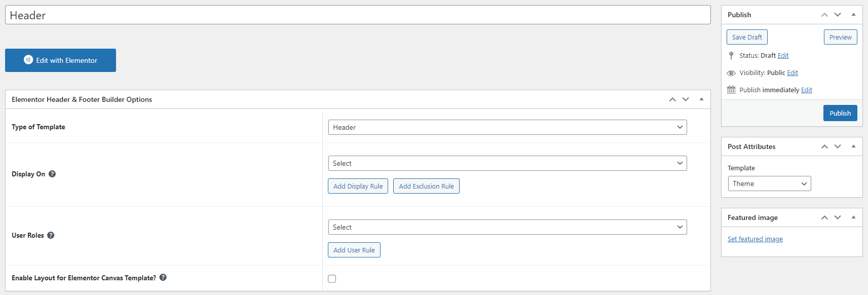
Task: Open the User Roles Select dropdown
Action: (507, 227)
